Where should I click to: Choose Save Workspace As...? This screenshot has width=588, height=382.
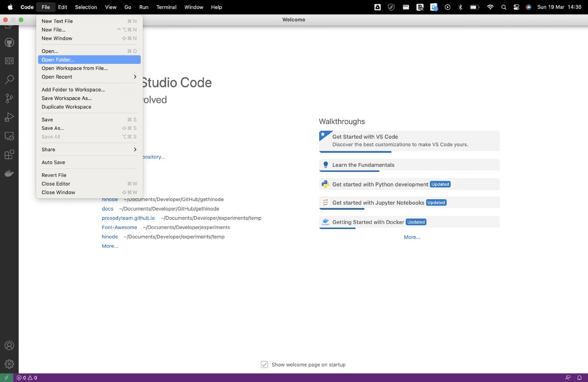(x=89, y=98)
